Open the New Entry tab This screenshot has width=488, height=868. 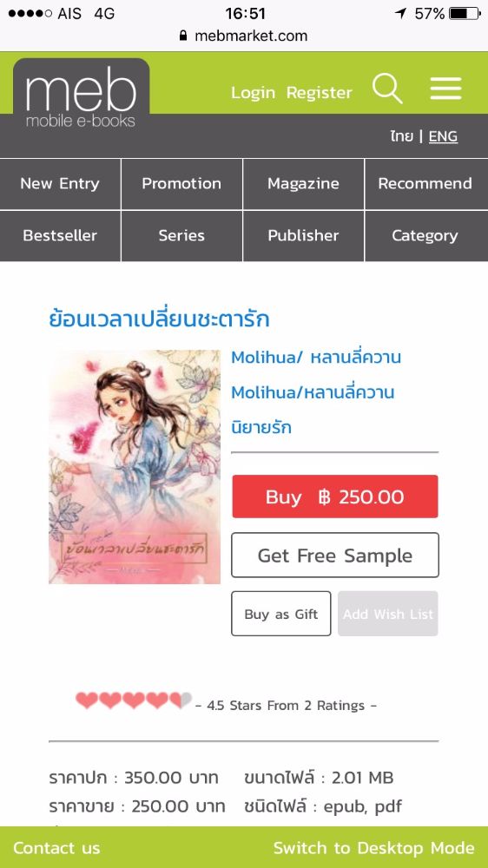point(60,184)
